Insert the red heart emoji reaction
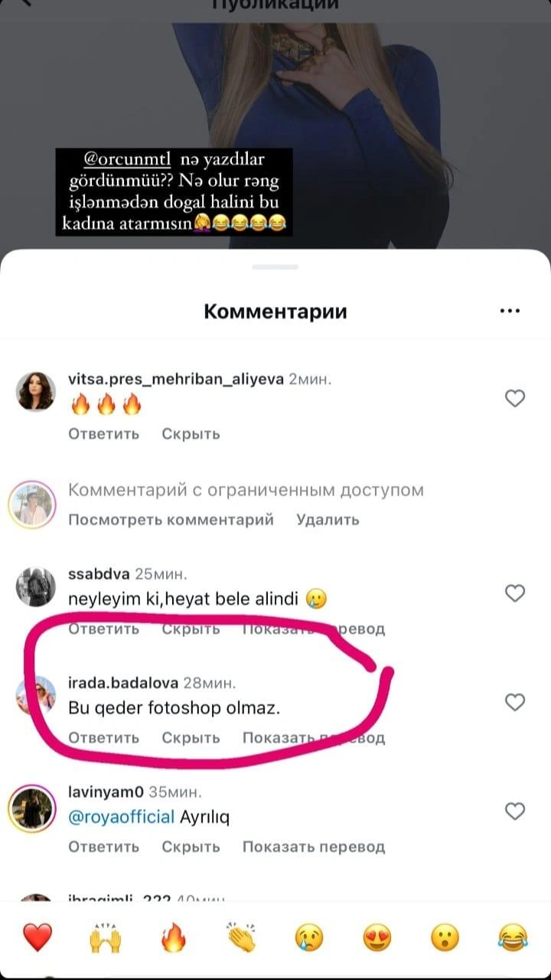Viewport: 551px width, 980px height. (x=37, y=937)
